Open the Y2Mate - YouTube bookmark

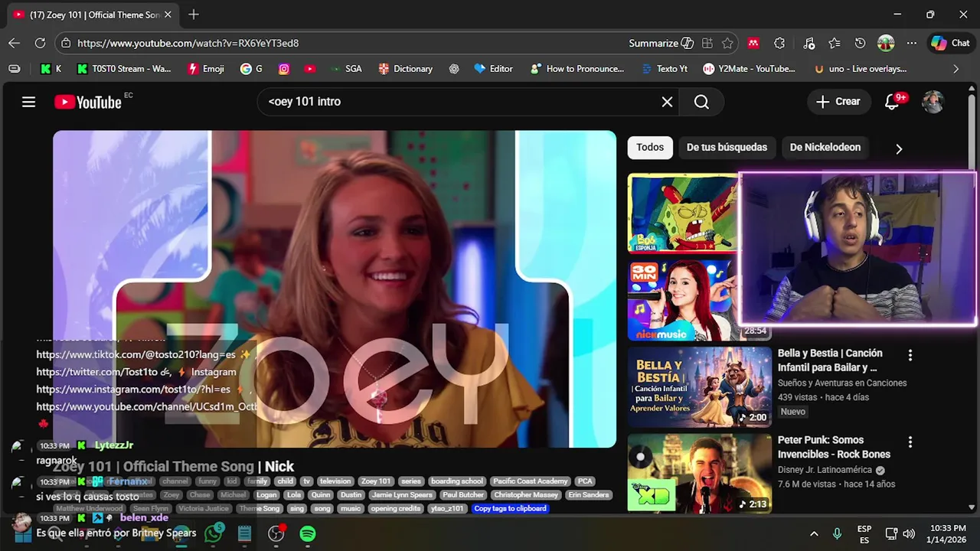750,69
